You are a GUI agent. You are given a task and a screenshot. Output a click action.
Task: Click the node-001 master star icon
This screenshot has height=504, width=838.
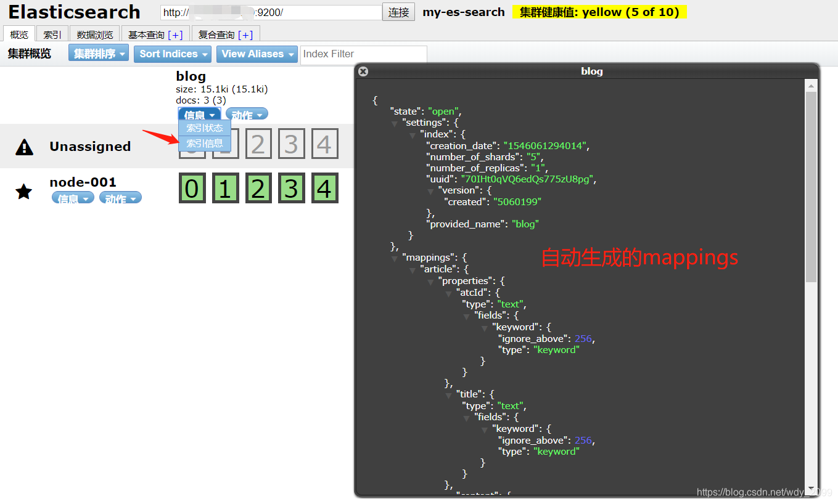(x=24, y=191)
